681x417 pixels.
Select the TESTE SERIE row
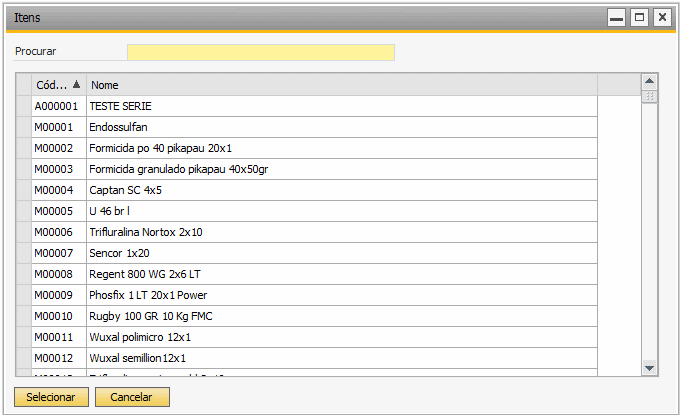click(x=307, y=106)
